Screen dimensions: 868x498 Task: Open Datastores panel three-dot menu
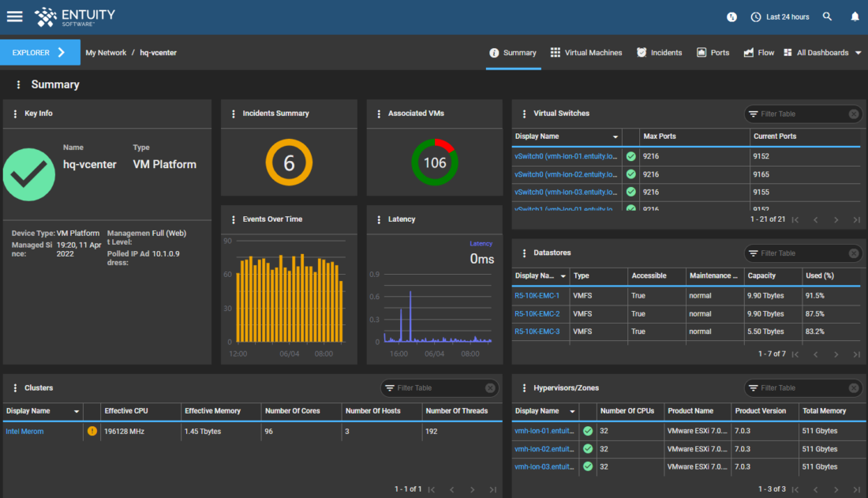coord(524,253)
